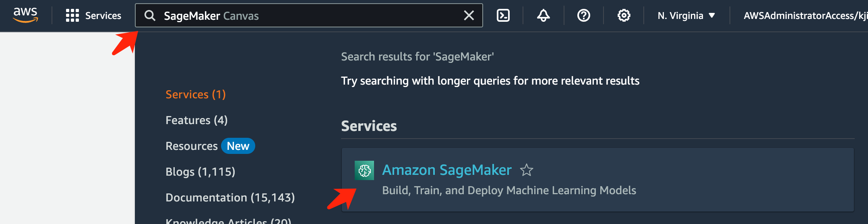This screenshot has height=224, width=868.
Task: Open the Services grid menu
Action: click(x=72, y=15)
